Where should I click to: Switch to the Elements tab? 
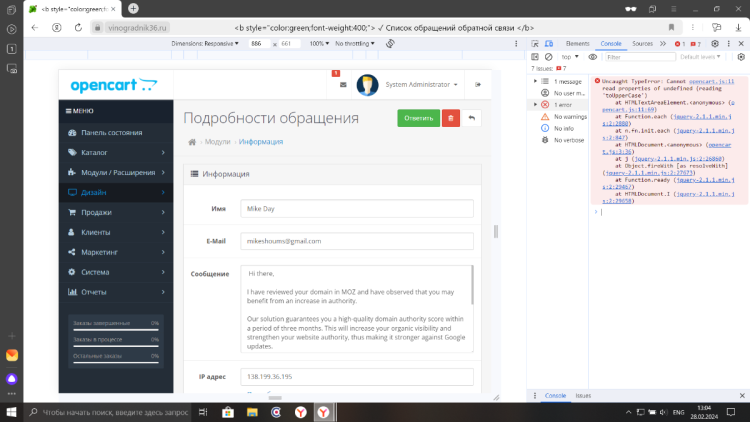[x=577, y=44]
